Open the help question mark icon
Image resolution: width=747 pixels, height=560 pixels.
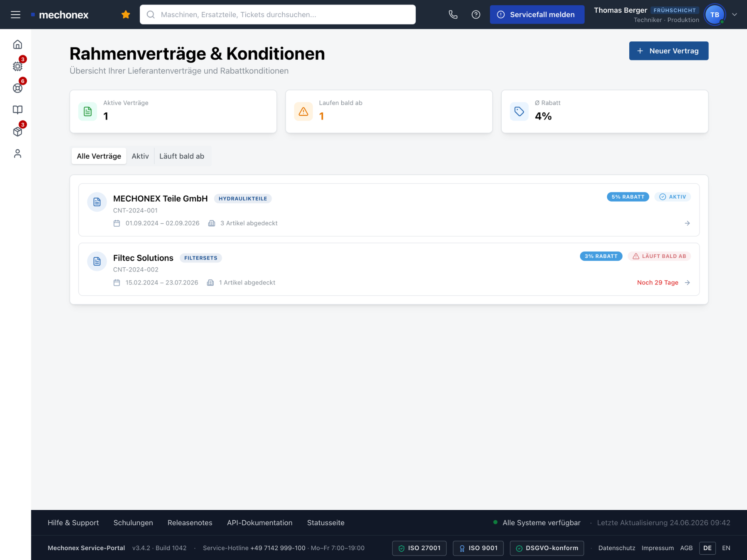tap(476, 15)
